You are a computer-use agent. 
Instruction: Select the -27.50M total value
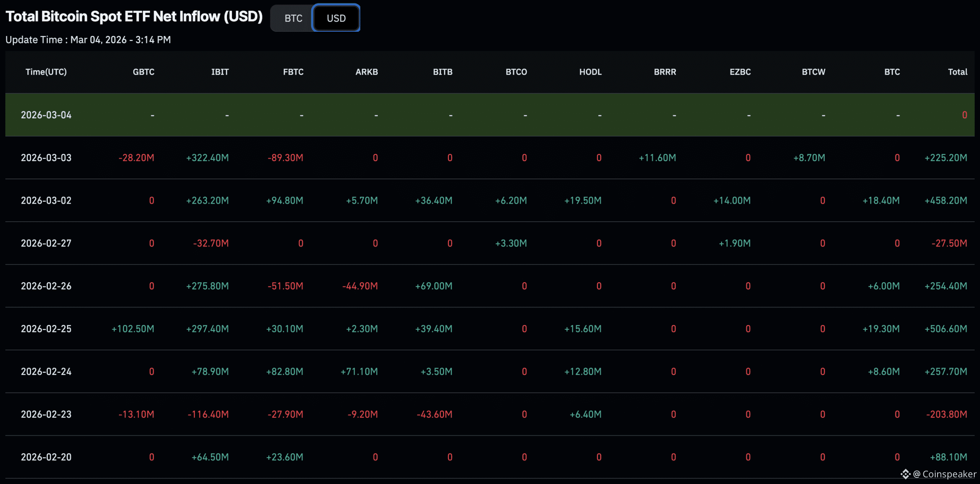pyautogui.click(x=949, y=243)
